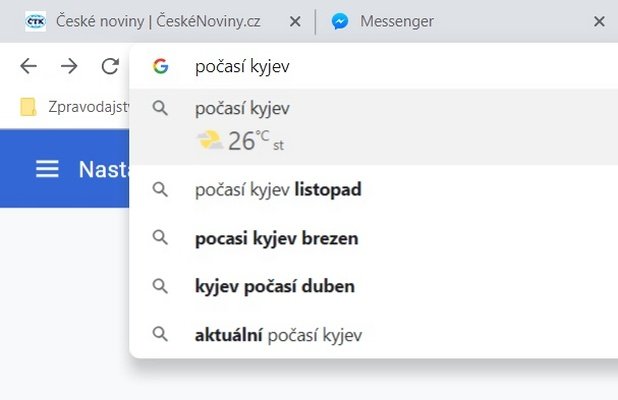618x400 pixels.
Task: Switch to the České noviny tab
Action: (158, 21)
